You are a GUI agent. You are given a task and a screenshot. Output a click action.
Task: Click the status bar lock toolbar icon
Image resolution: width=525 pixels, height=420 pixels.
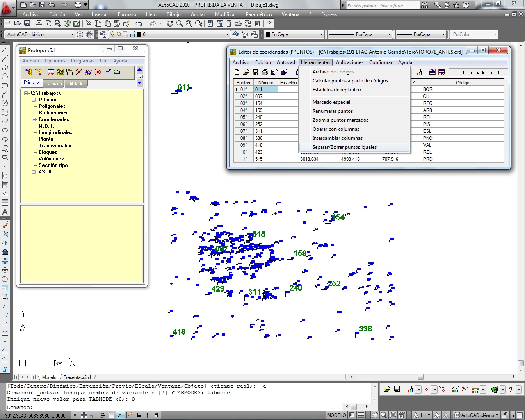505,415
